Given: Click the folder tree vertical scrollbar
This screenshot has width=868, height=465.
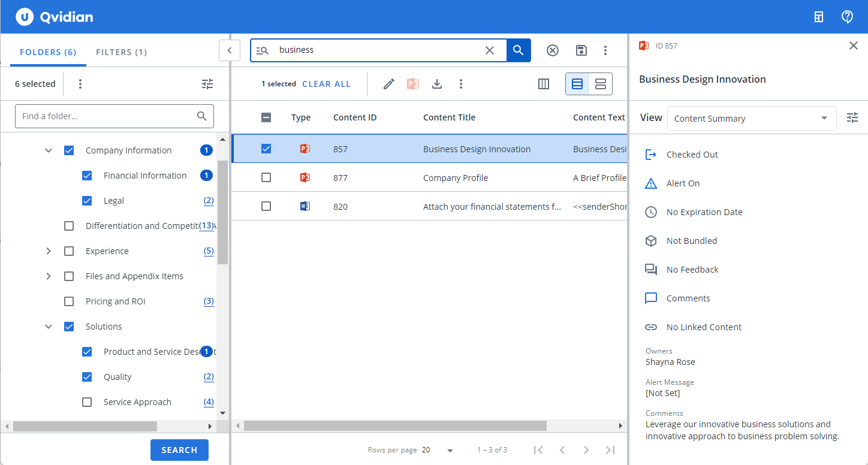Looking at the screenshot, I should click(x=222, y=212).
